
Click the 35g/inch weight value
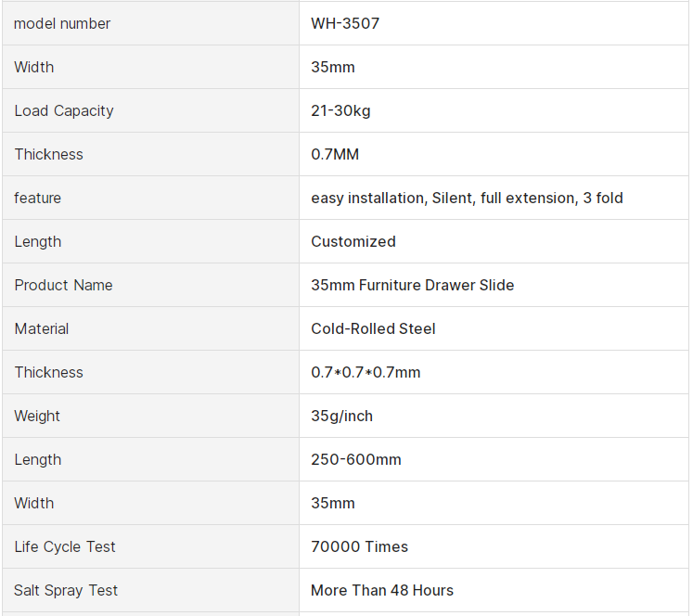(x=342, y=416)
